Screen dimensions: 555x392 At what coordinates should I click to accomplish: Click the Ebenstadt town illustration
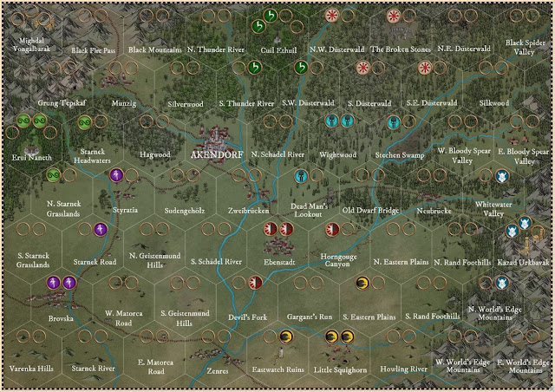pos(279,247)
